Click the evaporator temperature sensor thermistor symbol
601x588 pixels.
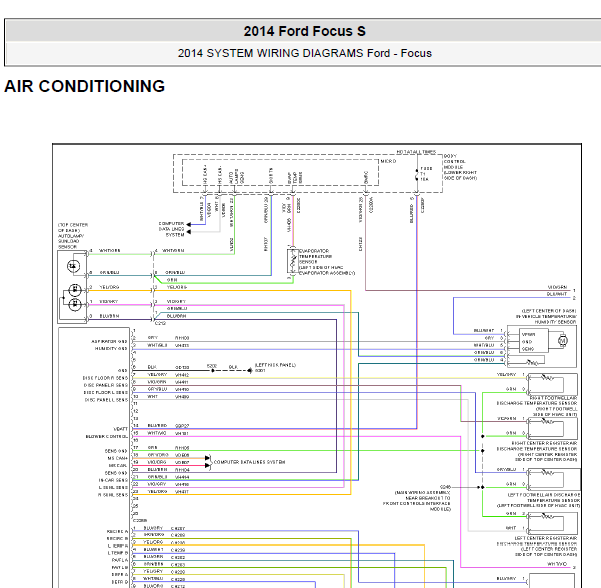[293, 261]
